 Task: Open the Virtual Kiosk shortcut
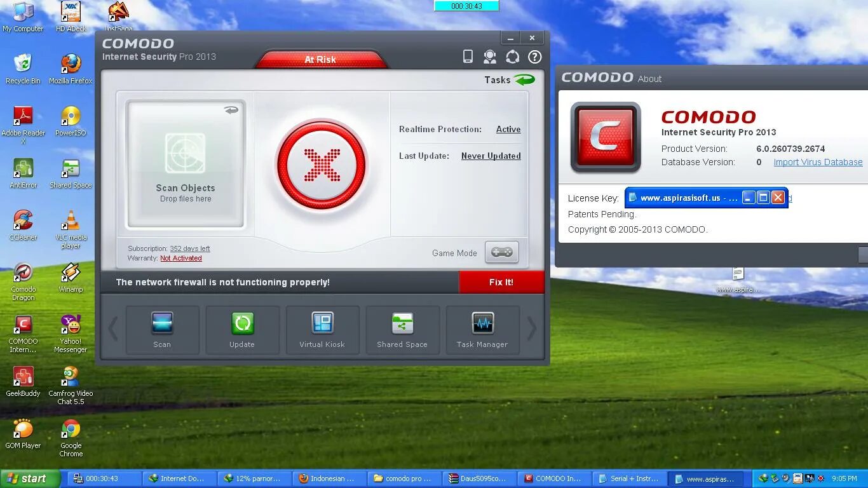click(x=322, y=330)
